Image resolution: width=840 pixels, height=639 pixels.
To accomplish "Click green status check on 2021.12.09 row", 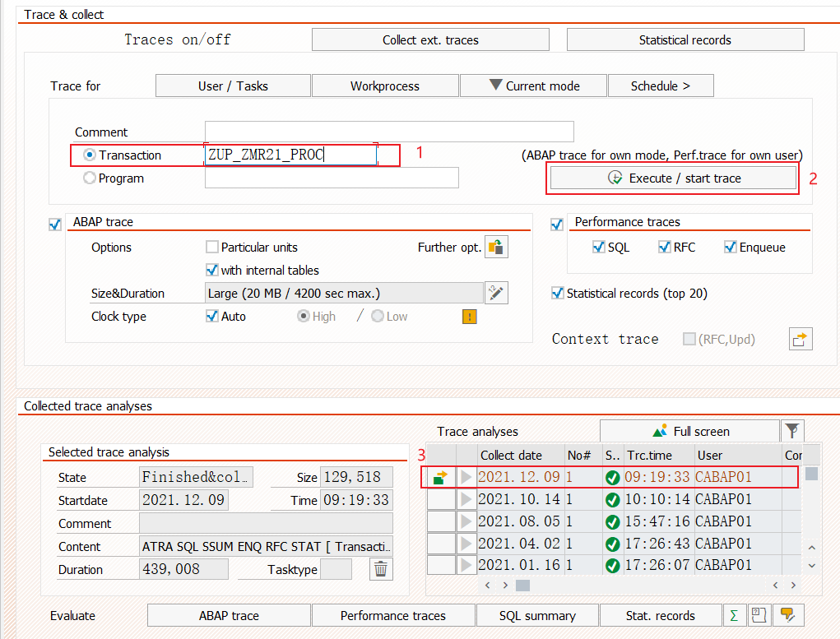I will tap(612, 477).
